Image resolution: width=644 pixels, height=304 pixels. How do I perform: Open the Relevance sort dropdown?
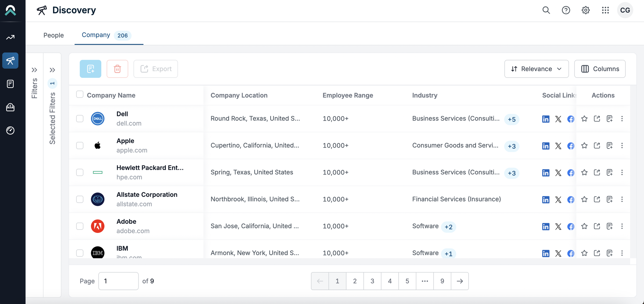(x=536, y=69)
